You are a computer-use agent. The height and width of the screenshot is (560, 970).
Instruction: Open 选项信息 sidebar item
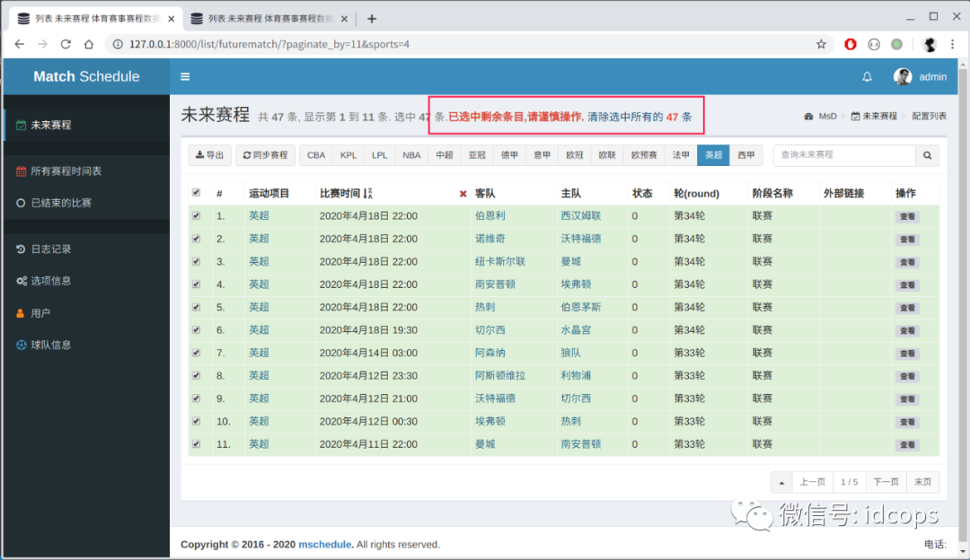[86, 281]
